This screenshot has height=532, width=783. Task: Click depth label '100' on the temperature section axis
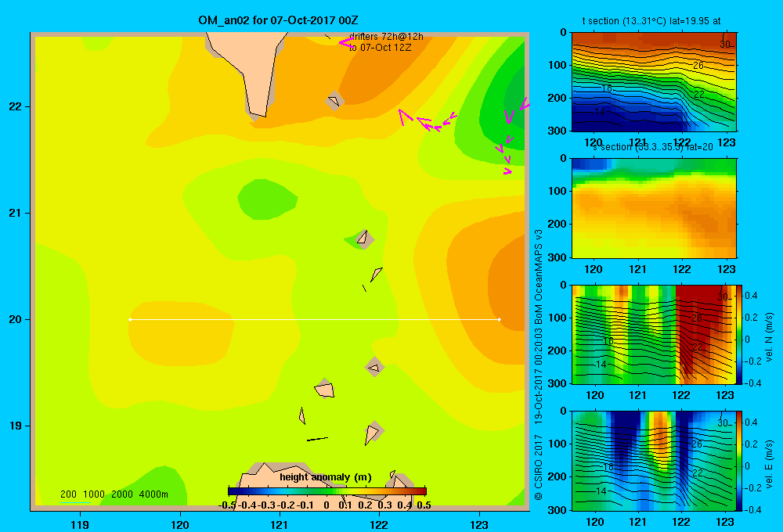(557, 65)
